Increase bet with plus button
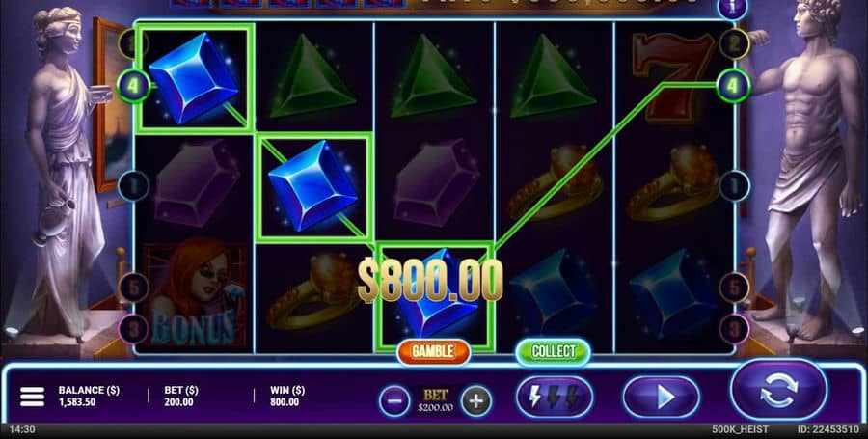This screenshot has width=868, height=439. tap(476, 400)
